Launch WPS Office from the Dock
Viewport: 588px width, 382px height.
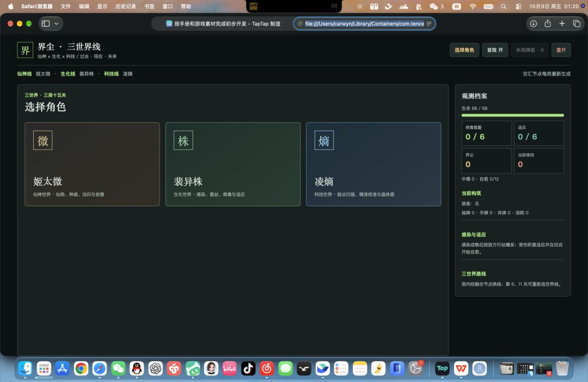click(x=461, y=368)
